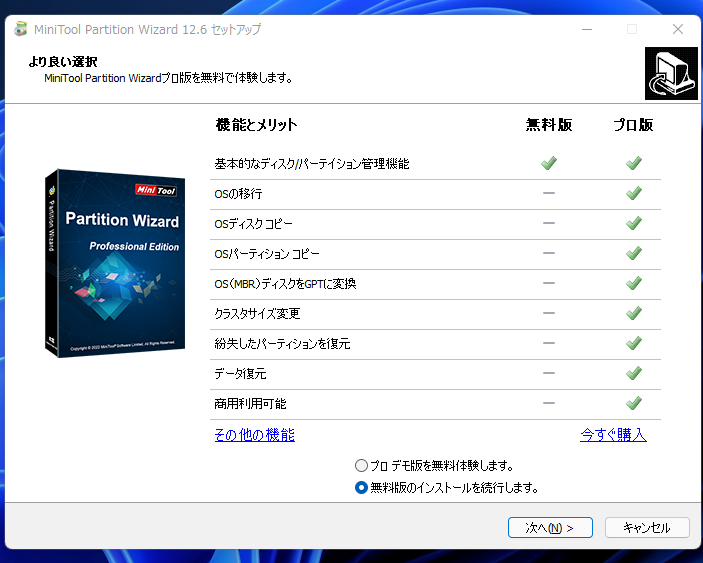Click the free edition dash in クラスタサイズ変更 row

549,313
